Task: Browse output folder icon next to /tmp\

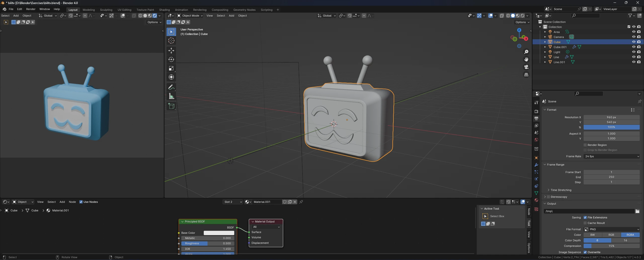Action: point(637,211)
